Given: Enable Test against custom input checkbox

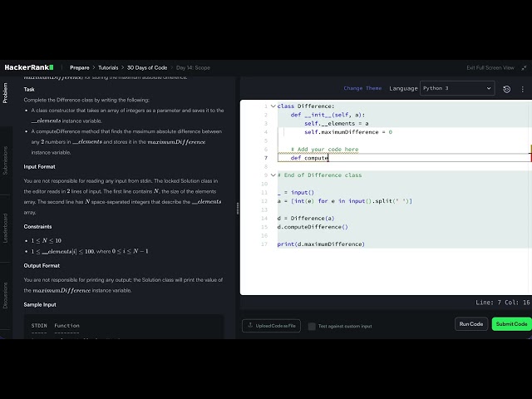Looking at the screenshot, I should (312, 327).
